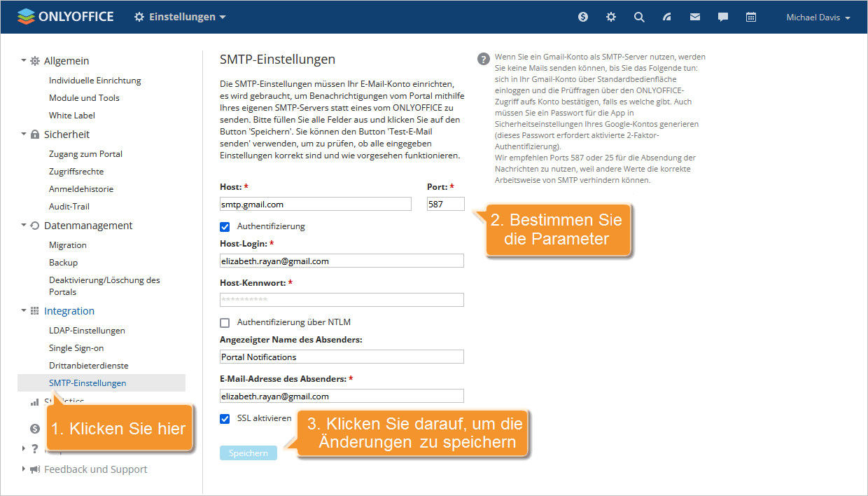Collapse the Integration section arrow

coord(23,311)
